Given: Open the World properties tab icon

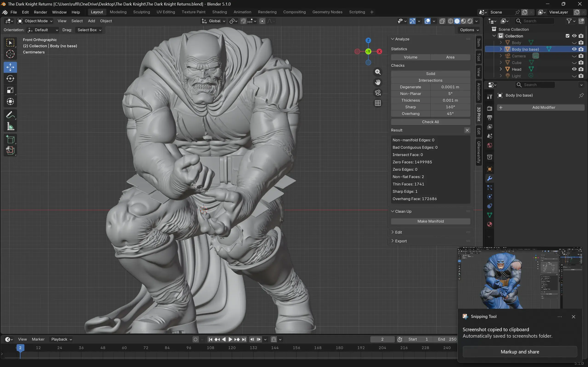Looking at the screenshot, I should click(490, 145).
